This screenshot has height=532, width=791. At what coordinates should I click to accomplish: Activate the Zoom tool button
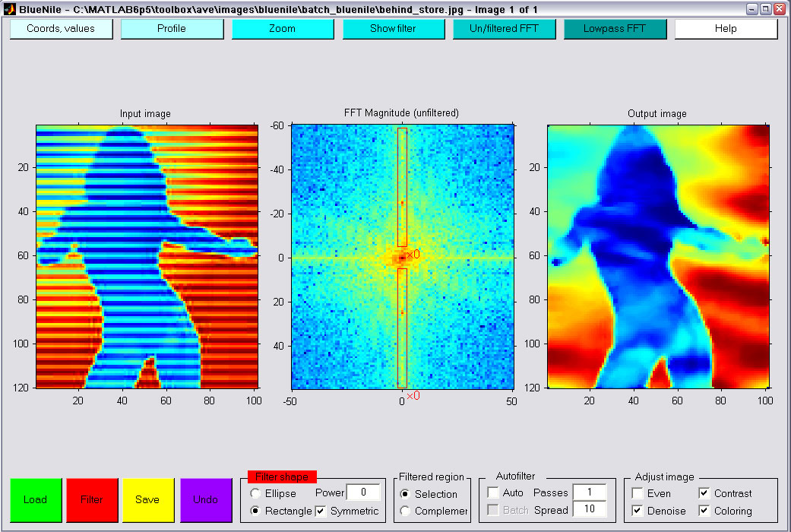[x=283, y=29]
